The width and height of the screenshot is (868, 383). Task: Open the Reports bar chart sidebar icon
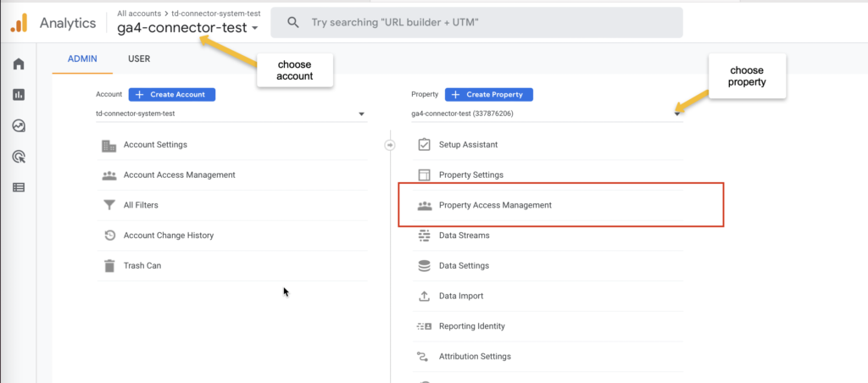coord(19,95)
